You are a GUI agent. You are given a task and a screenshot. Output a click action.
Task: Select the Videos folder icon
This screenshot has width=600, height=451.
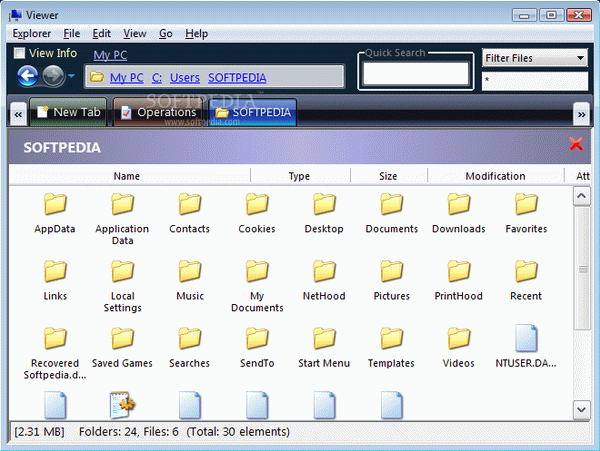click(459, 338)
